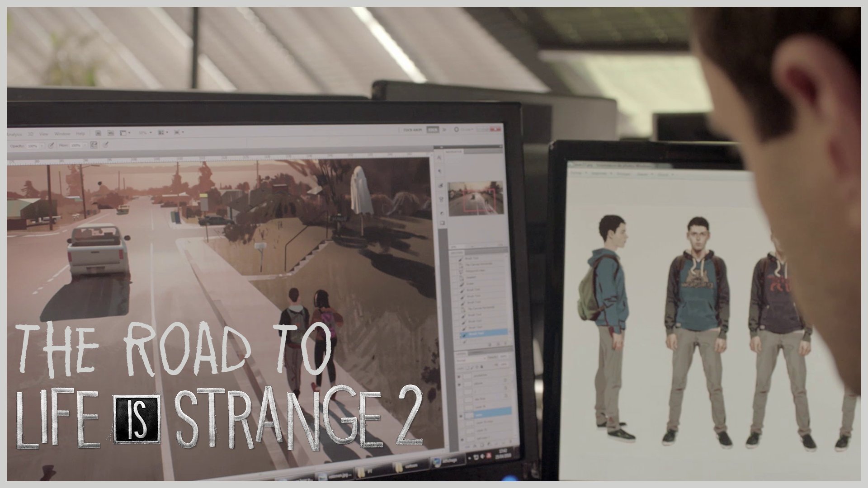The image size is (868, 488).
Task: Open the Screen Mode dropdown icon
Action: pyautogui.click(x=178, y=132)
